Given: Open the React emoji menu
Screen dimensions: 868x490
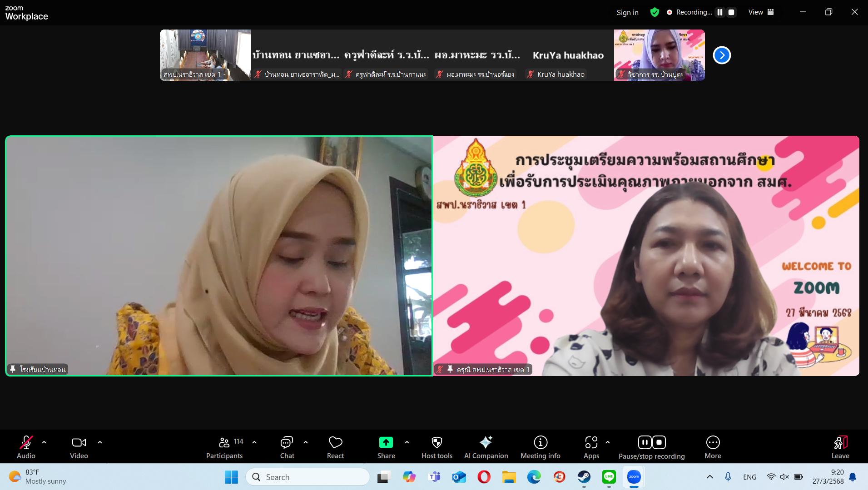Looking at the screenshot, I should pyautogui.click(x=335, y=447).
